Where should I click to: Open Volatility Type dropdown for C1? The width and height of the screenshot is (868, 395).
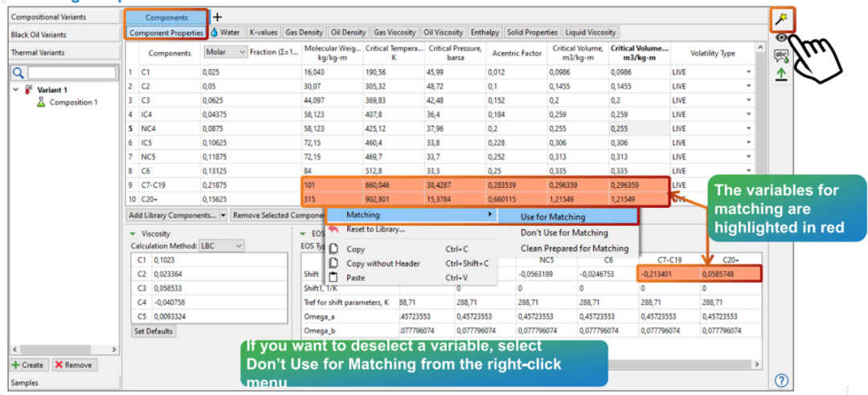(749, 72)
